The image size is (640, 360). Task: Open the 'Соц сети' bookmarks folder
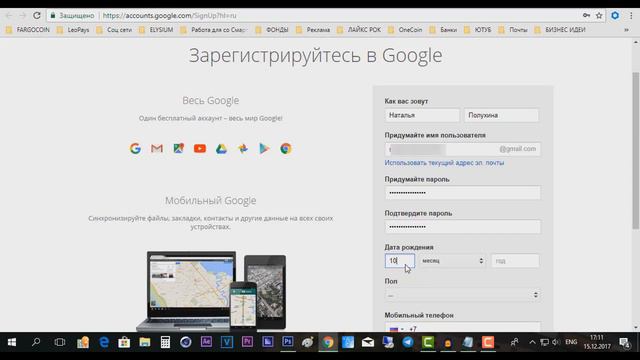click(114, 30)
